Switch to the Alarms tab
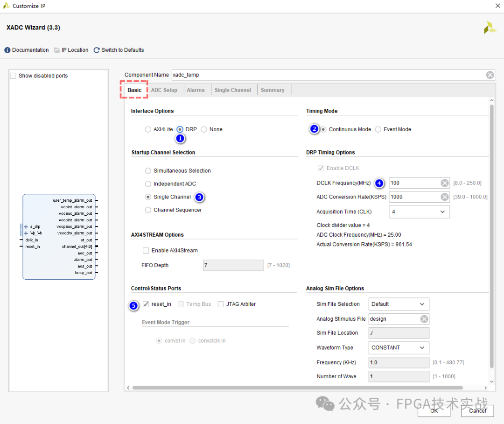This screenshot has width=504, height=424. [196, 90]
